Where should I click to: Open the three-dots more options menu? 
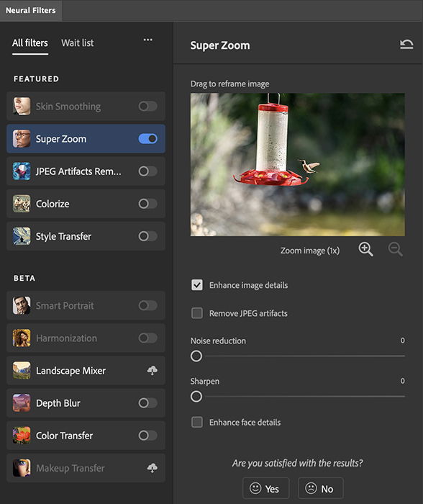pos(147,40)
